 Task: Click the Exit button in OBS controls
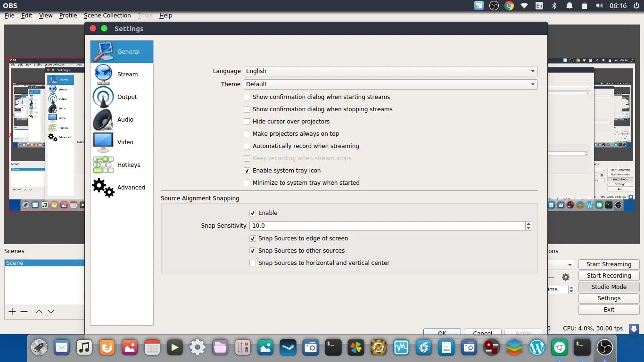609,310
